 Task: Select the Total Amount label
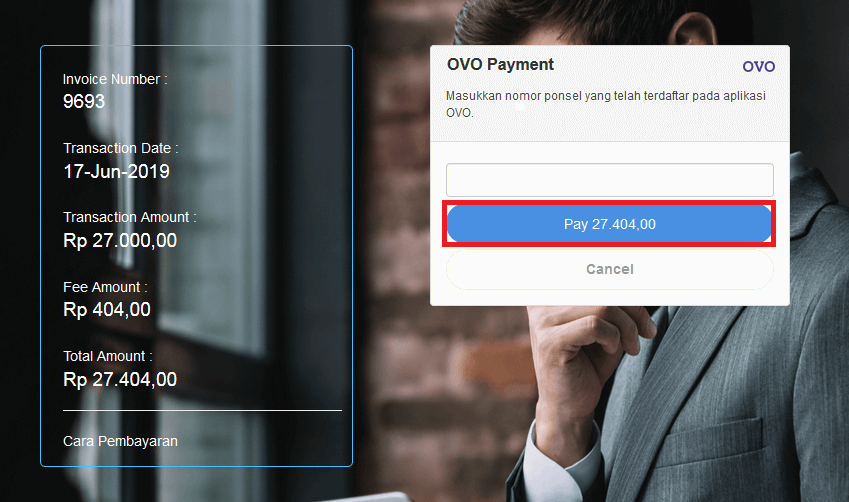point(108,356)
